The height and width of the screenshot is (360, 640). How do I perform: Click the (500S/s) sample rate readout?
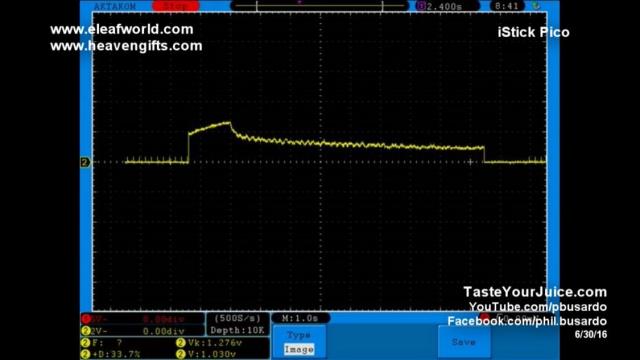(238, 318)
